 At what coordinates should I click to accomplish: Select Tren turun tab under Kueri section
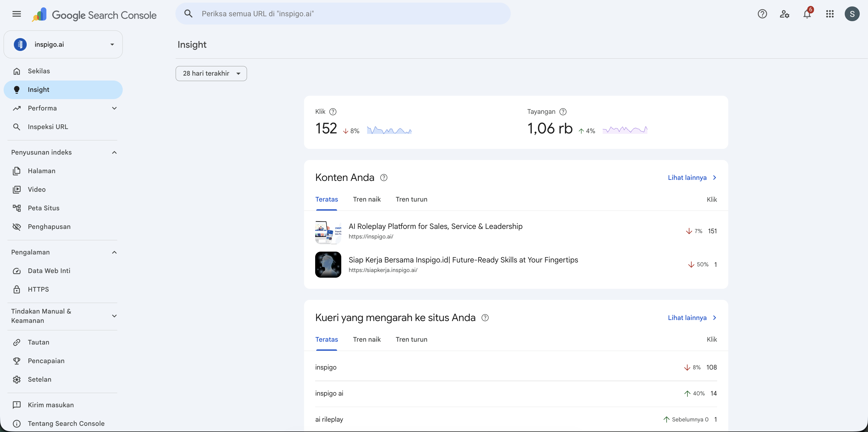(x=411, y=339)
